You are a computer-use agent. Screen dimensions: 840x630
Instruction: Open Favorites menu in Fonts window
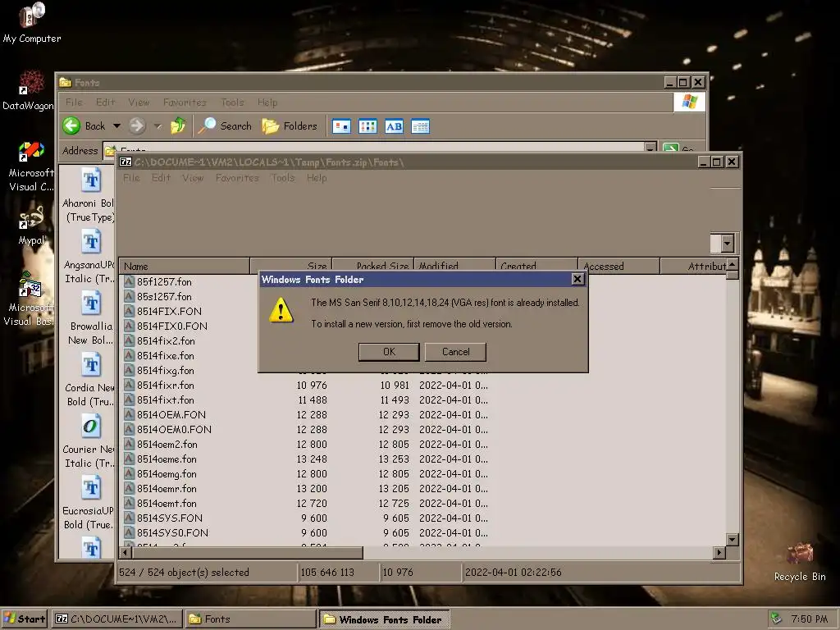click(x=185, y=103)
